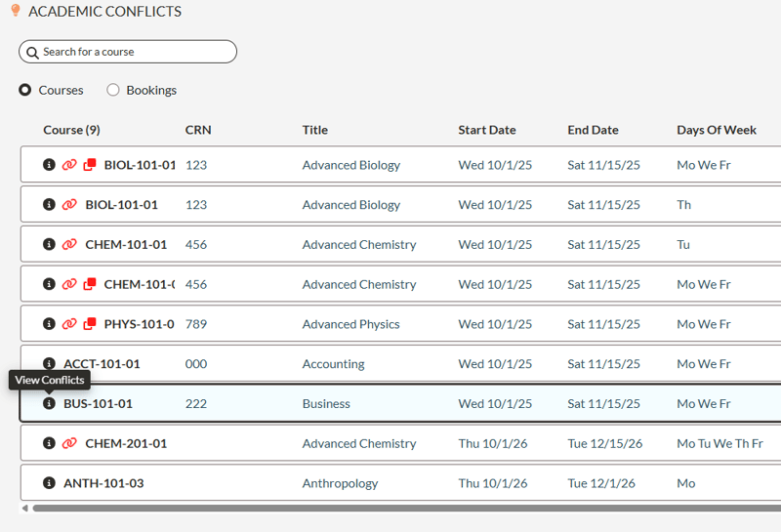Click the info icon for BUS-101-01
The image size is (781, 532).
[49, 404]
